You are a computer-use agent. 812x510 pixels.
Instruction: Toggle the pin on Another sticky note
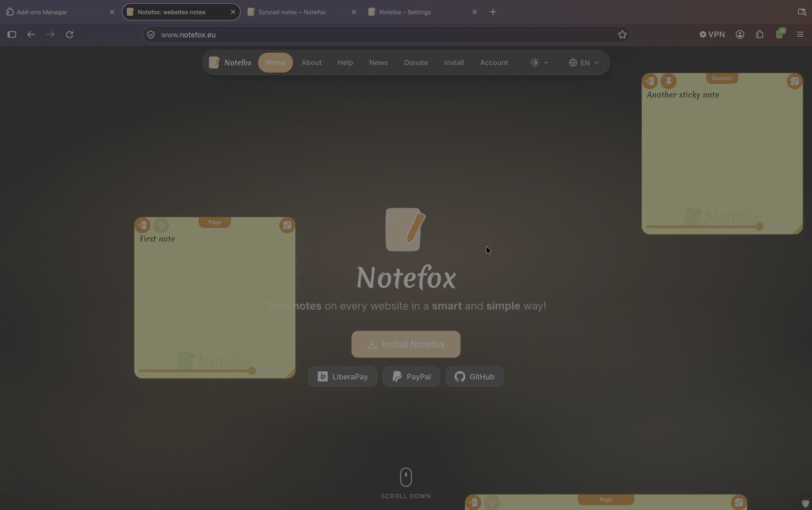pos(669,81)
